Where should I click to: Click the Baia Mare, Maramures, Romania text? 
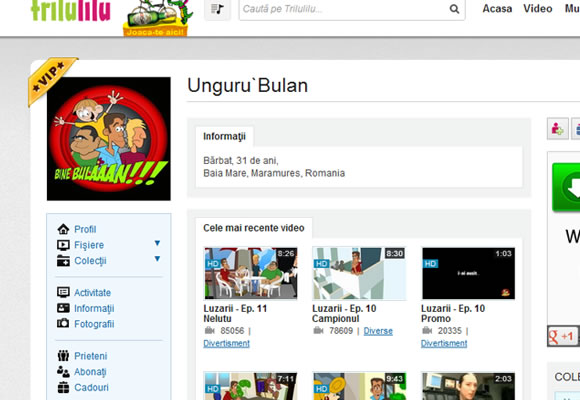click(x=274, y=173)
